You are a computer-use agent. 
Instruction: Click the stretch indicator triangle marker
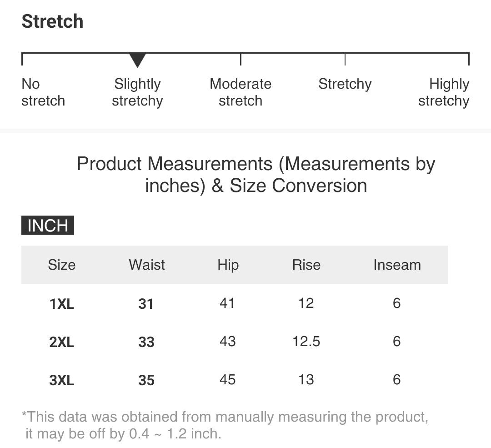(137, 60)
